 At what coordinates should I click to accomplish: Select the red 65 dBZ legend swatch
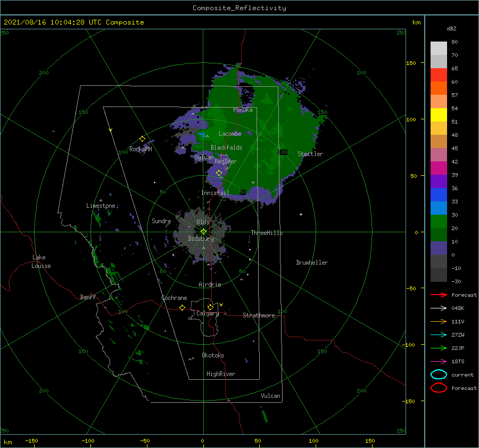(439, 75)
